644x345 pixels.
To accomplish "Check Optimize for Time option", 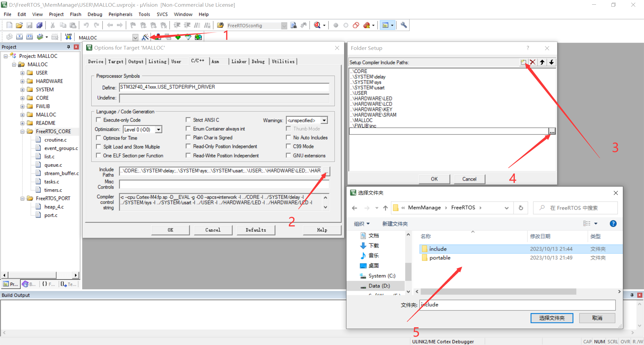I will [x=98, y=138].
